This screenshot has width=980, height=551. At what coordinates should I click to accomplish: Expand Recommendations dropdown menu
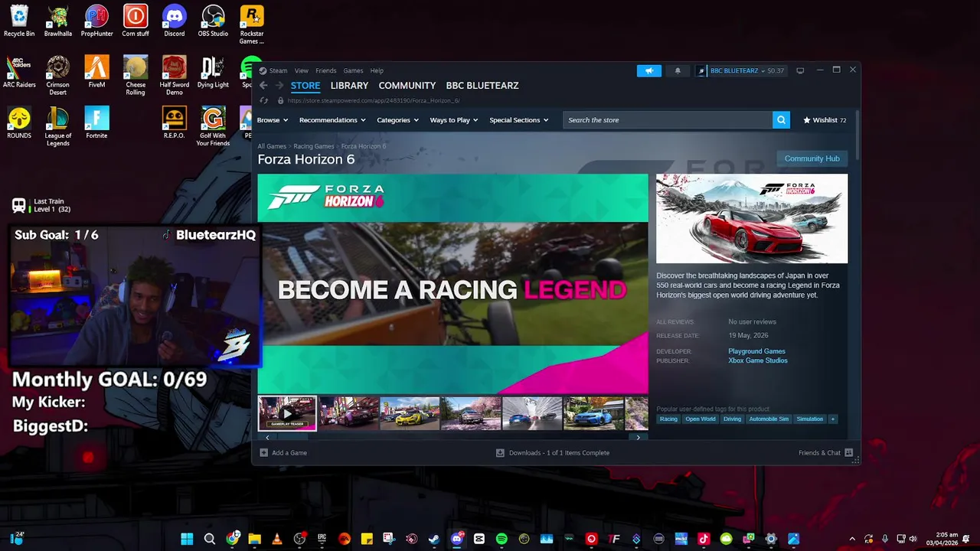click(x=332, y=120)
